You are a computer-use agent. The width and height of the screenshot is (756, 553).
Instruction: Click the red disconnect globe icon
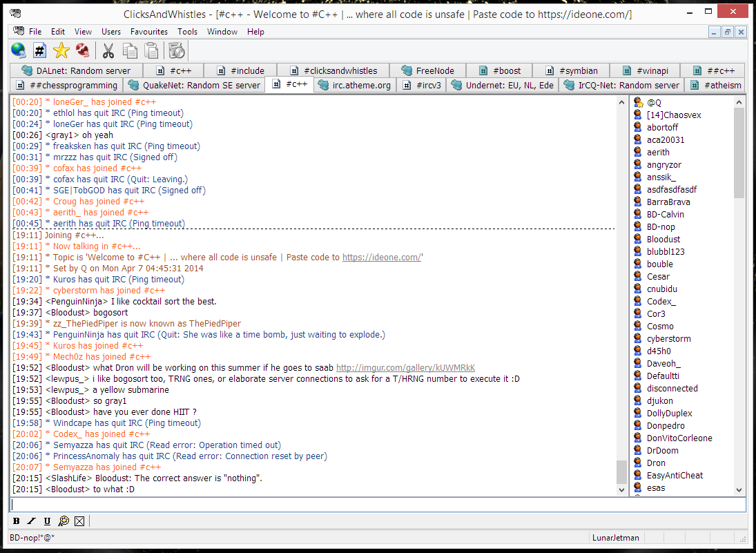[x=83, y=50]
